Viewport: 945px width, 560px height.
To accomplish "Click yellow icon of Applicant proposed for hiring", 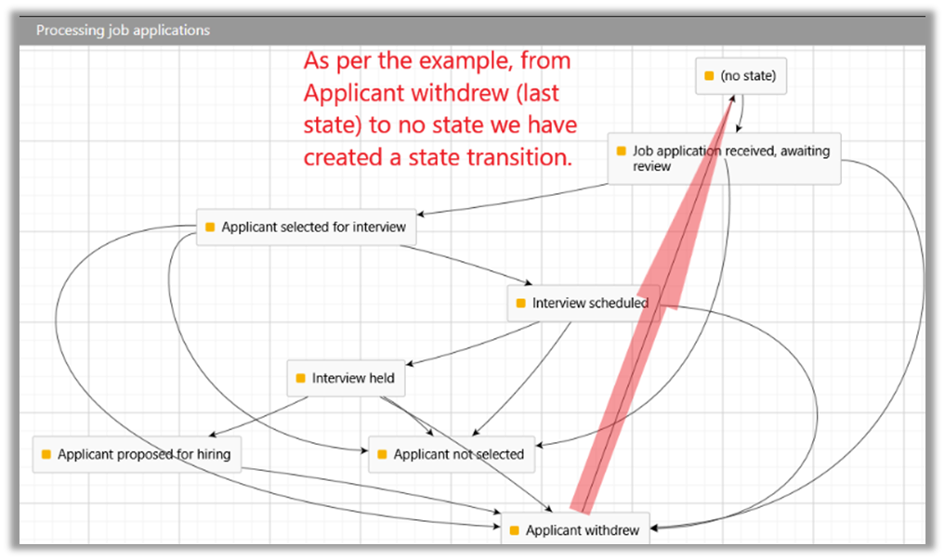I will tap(46, 454).
